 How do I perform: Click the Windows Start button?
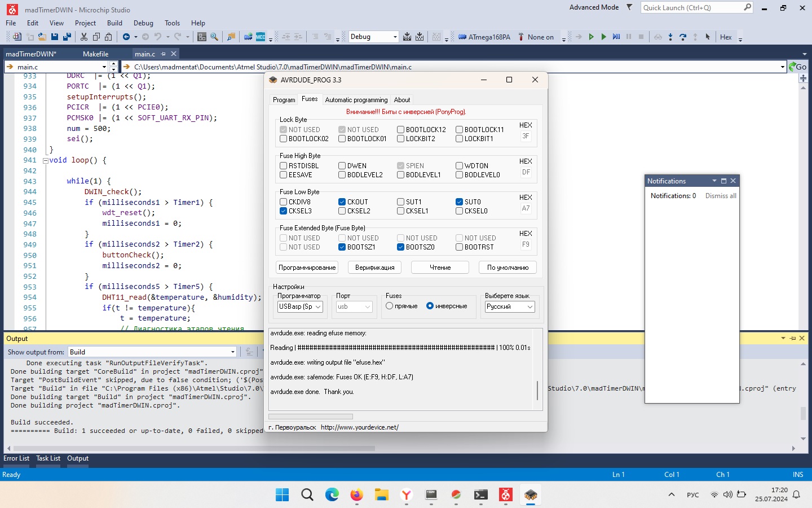[x=282, y=495]
